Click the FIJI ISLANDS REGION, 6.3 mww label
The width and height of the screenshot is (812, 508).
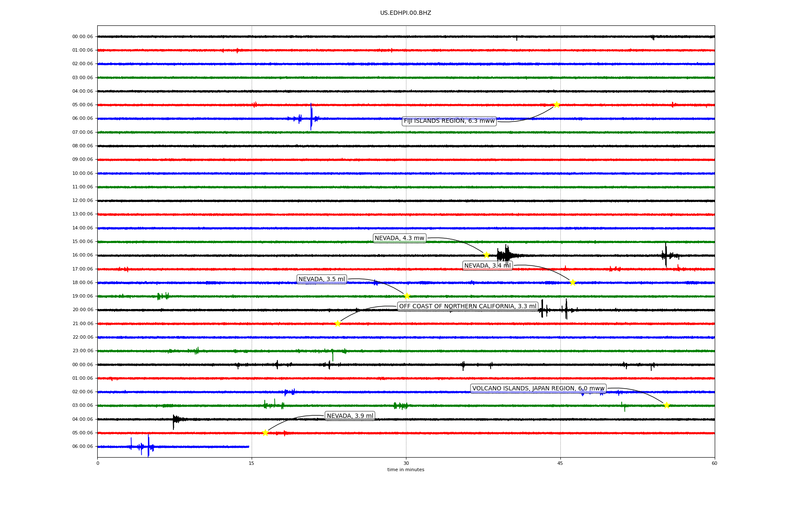point(449,121)
